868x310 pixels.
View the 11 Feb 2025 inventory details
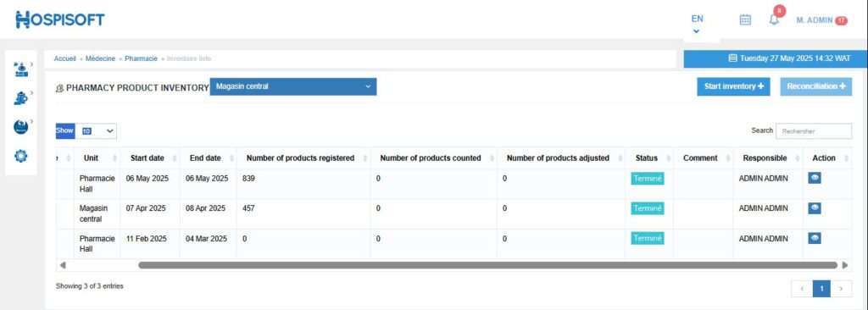tap(815, 238)
